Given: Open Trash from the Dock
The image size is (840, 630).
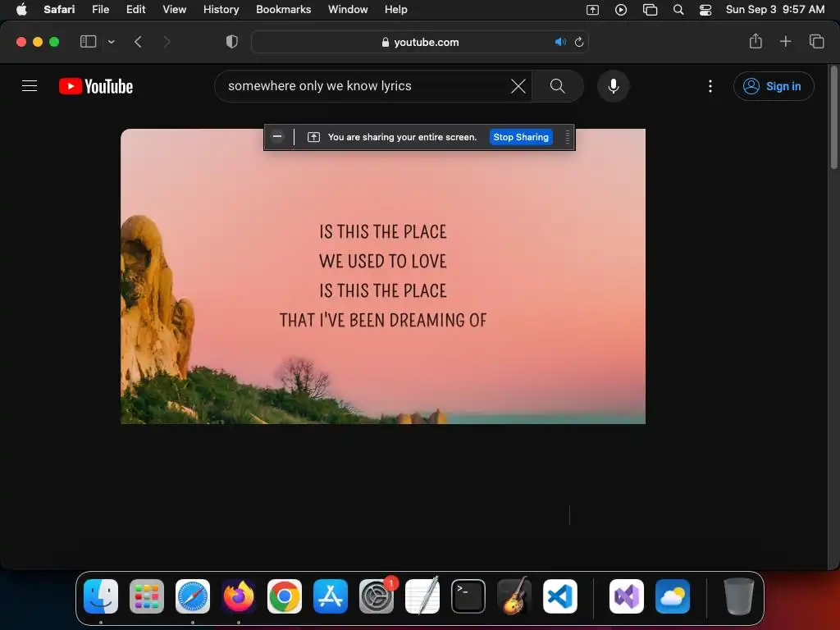Looking at the screenshot, I should [x=739, y=596].
